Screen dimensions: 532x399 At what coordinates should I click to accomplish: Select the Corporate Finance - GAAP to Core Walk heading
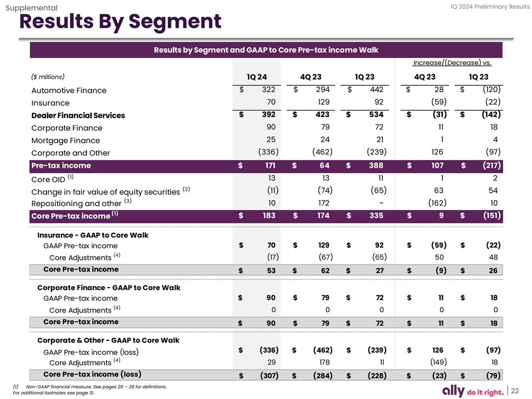tap(109, 288)
